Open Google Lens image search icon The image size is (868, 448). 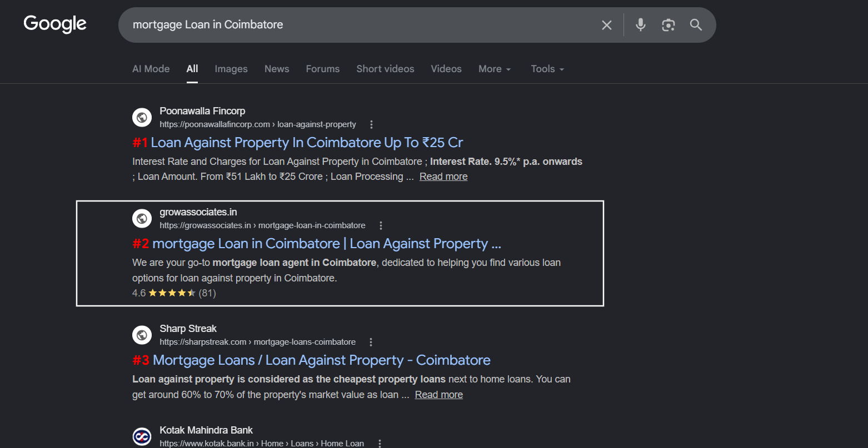click(x=669, y=25)
